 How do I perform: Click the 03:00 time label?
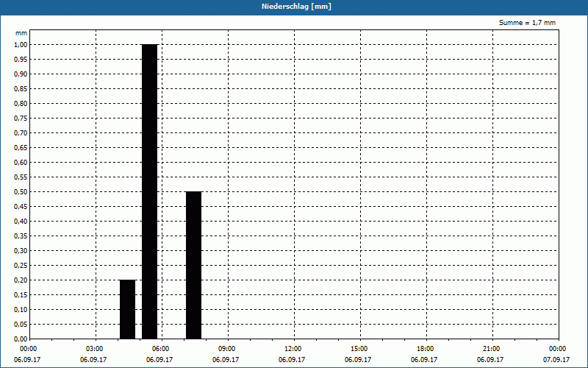(95, 349)
